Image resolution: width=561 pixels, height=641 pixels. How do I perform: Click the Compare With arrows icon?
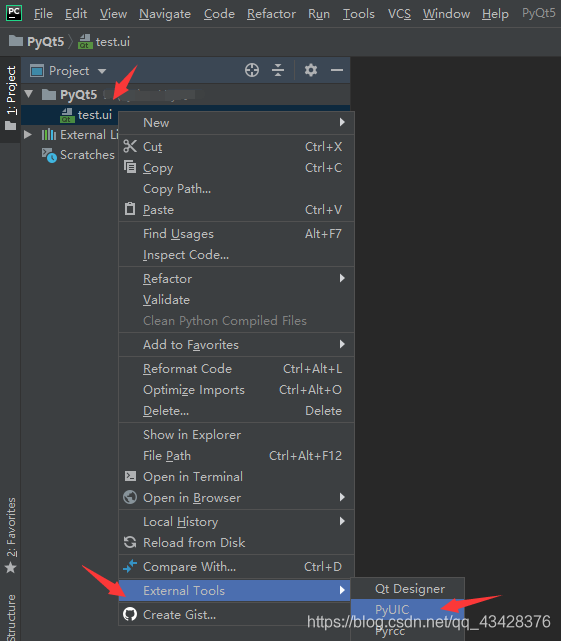(x=130, y=566)
